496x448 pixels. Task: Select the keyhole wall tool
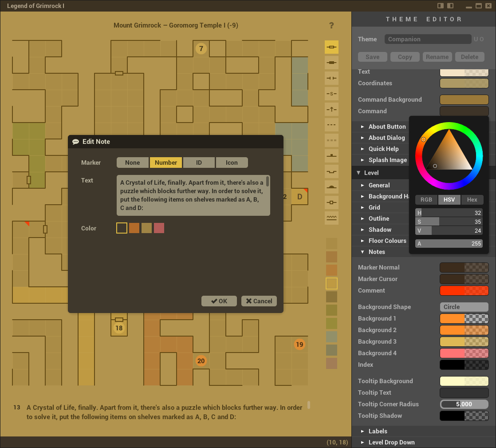click(x=331, y=202)
